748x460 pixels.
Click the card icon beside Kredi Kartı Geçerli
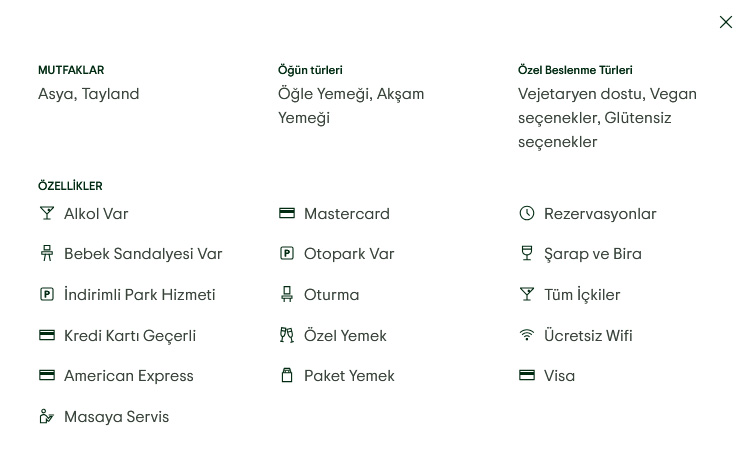click(x=47, y=335)
